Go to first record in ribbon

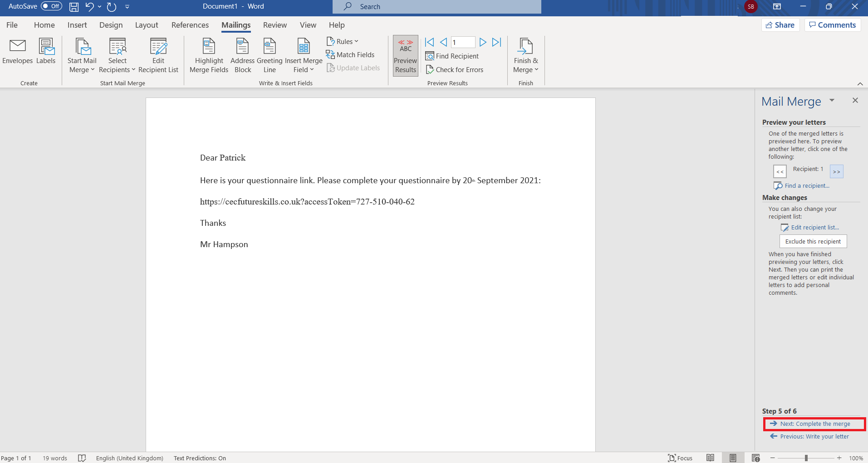click(x=429, y=42)
